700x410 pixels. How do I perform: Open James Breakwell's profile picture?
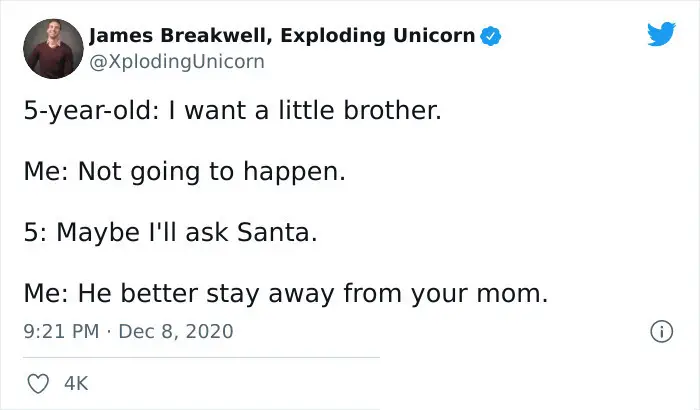53,49
